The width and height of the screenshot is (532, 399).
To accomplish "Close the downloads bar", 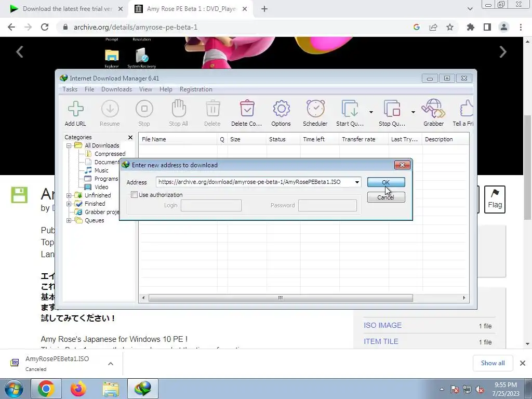I will [523, 363].
